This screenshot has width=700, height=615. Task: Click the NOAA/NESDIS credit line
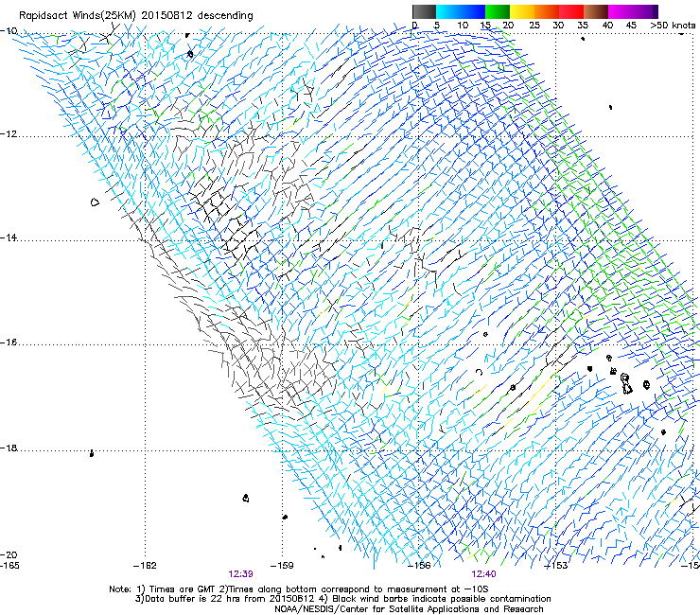pos(409,609)
